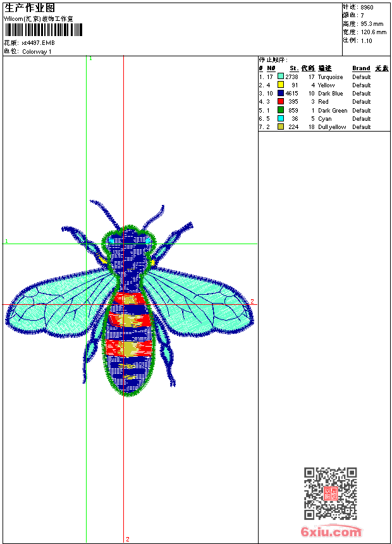Viewport: 392px width, 544px height.
Task: Click the Dull yellow color swatch
Action: (x=281, y=127)
